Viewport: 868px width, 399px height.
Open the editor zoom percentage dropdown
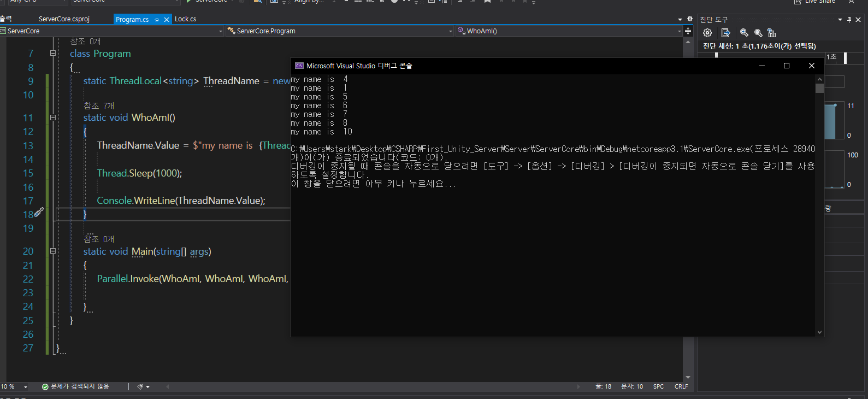pyautogui.click(x=26, y=387)
